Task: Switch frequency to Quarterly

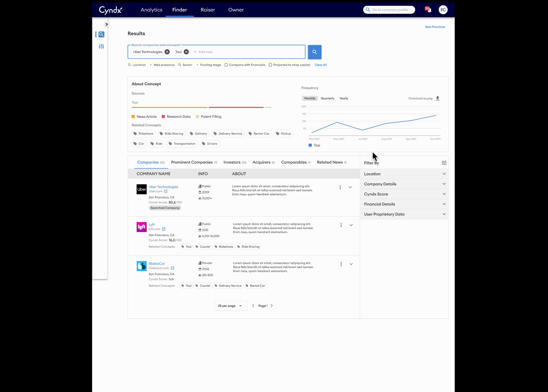Action: click(327, 98)
